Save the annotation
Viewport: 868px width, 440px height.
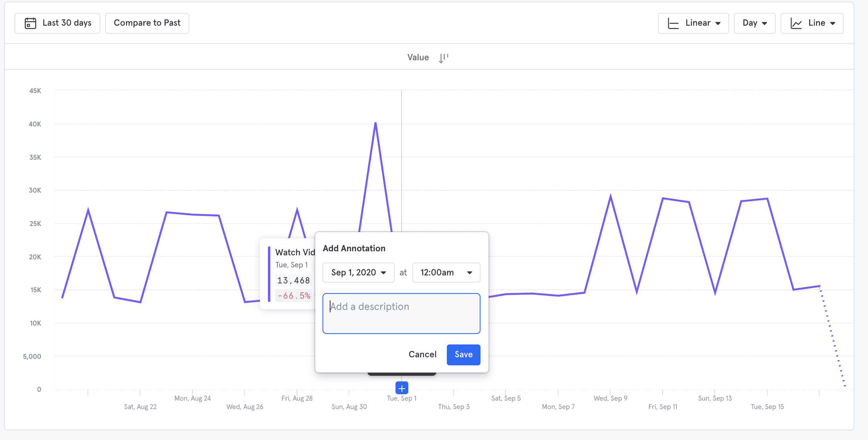pyautogui.click(x=463, y=354)
